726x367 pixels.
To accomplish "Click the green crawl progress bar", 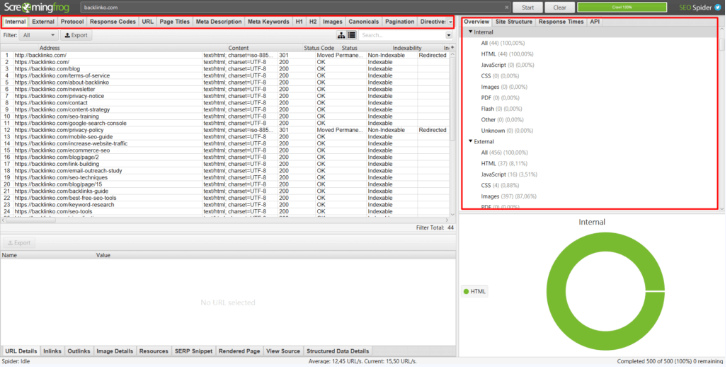I will point(622,7).
